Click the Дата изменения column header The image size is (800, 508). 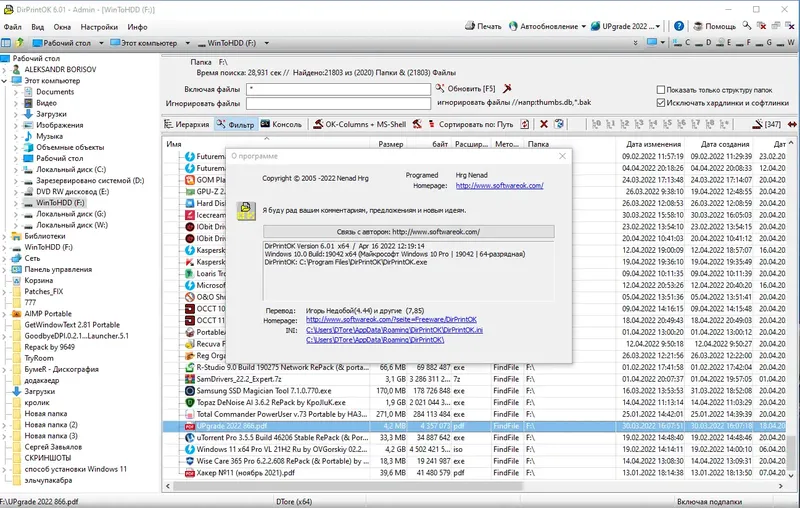pyautogui.click(x=653, y=144)
